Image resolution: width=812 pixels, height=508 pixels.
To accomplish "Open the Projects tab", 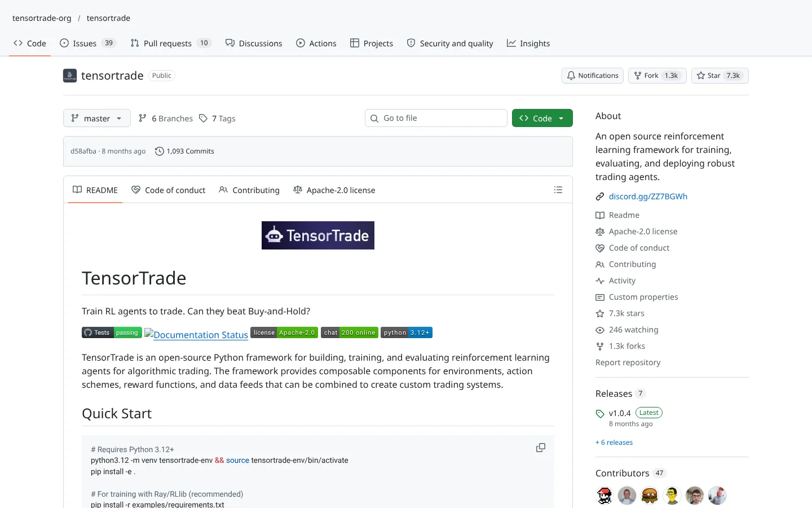I will coord(372,43).
